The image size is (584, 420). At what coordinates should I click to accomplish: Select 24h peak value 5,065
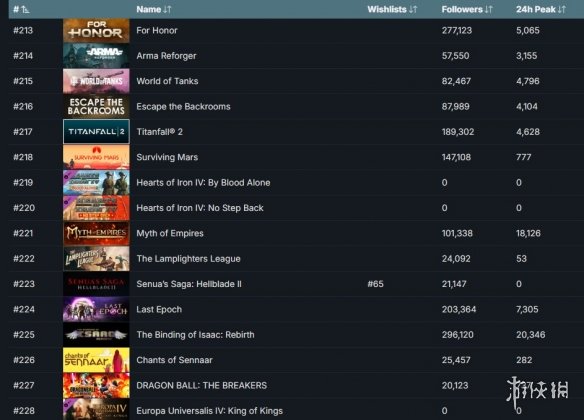(527, 31)
